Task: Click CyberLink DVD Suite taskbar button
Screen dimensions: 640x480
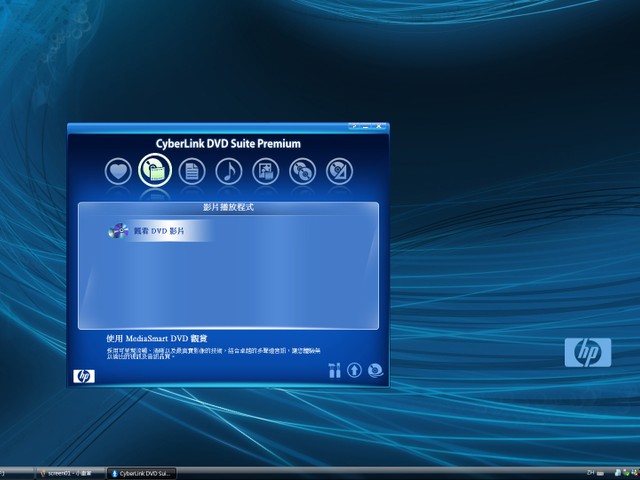Action: (x=142, y=473)
